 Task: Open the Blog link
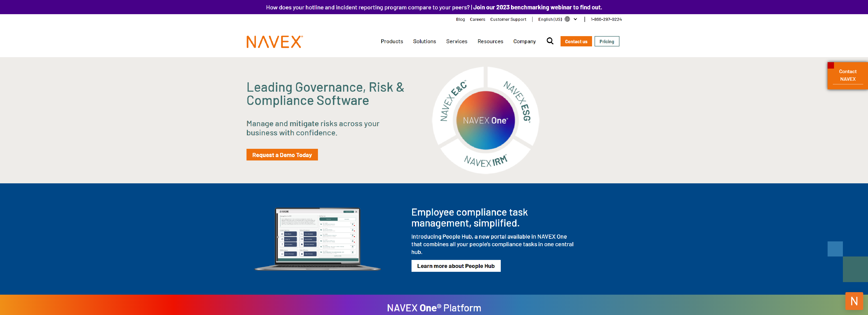[460, 19]
